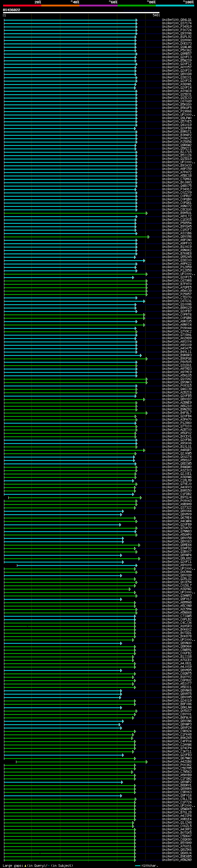Open the UniRef100_Q20FB3 label
This screenshot has height=868, width=197.
(177, 755)
